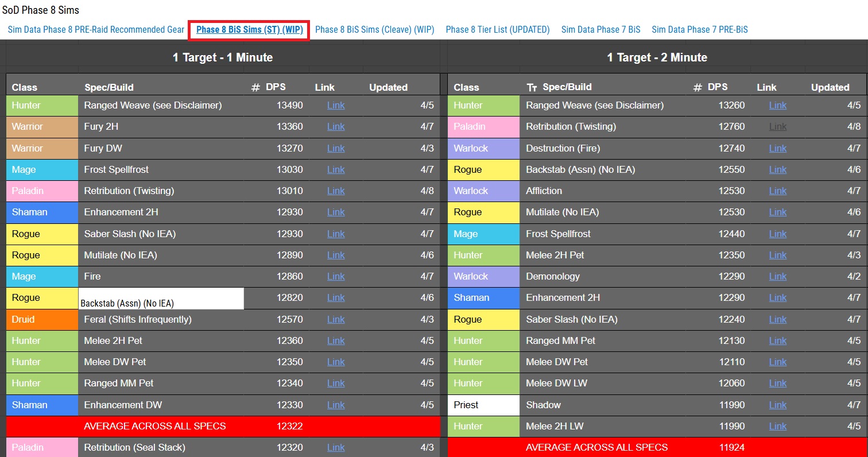
Task: Open Link for Feral (Shifts Infrequently) row
Action: (x=336, y=319)
